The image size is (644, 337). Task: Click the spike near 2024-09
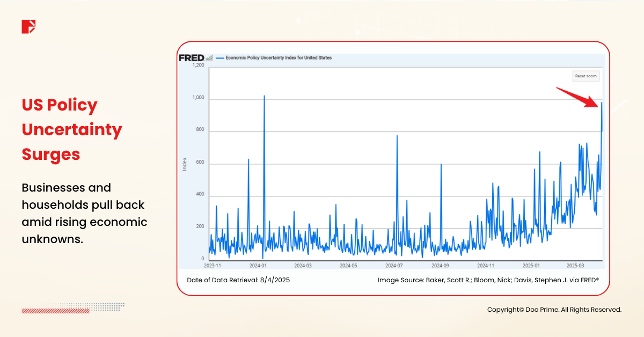[x=441, y=165]
